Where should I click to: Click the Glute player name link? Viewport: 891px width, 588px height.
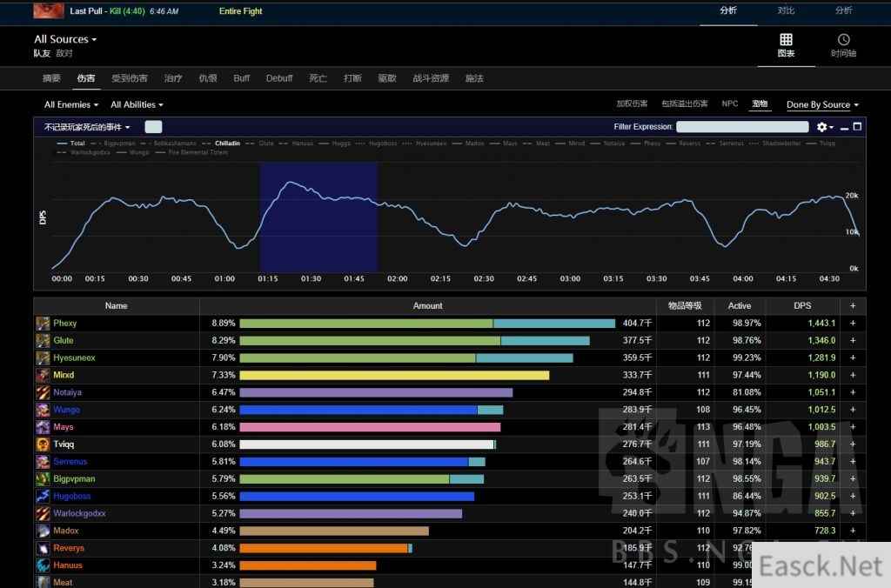click(64, 341)
